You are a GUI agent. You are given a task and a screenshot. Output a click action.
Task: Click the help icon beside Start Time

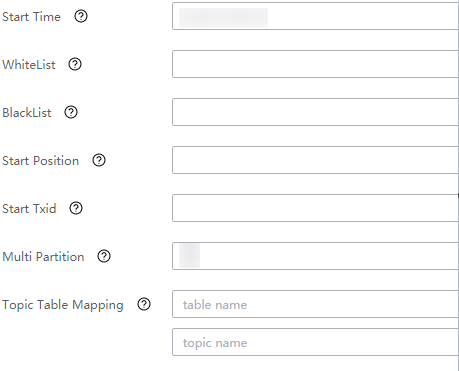pyautogui.click(x=81, y=16)
